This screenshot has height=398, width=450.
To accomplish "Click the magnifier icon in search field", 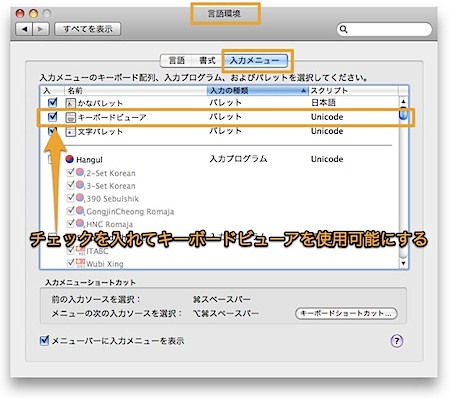I will click(x=343, y=29).
